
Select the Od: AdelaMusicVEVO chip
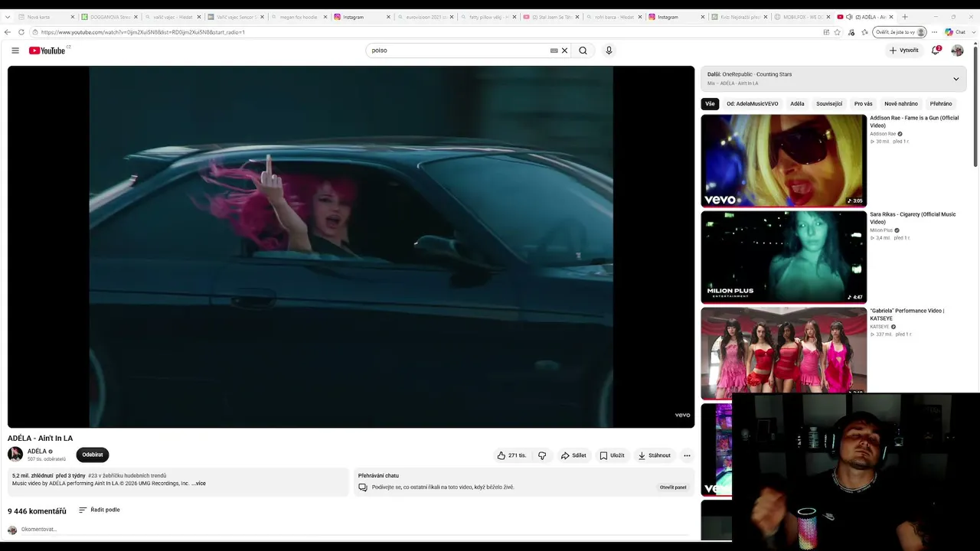coord(753,104)
